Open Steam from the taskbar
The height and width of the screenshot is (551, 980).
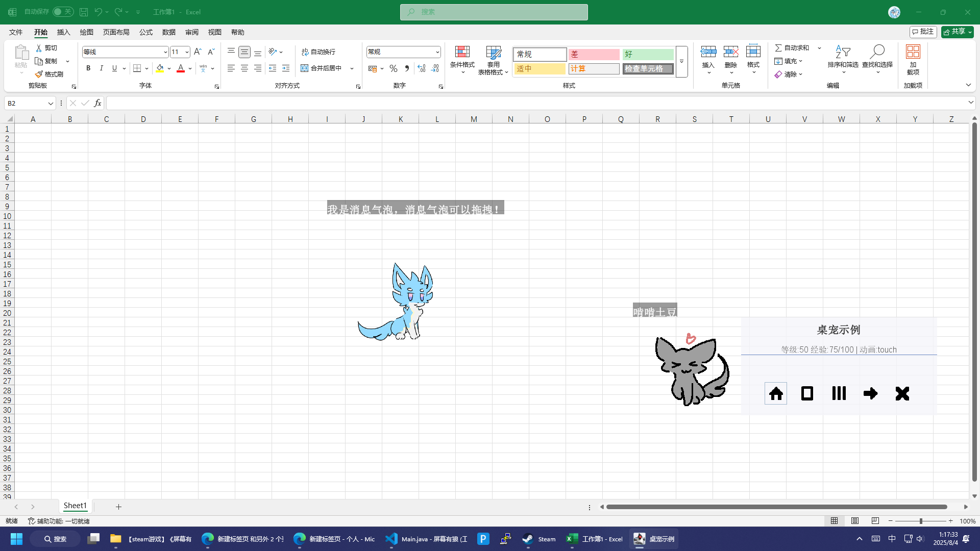(539, 539)
